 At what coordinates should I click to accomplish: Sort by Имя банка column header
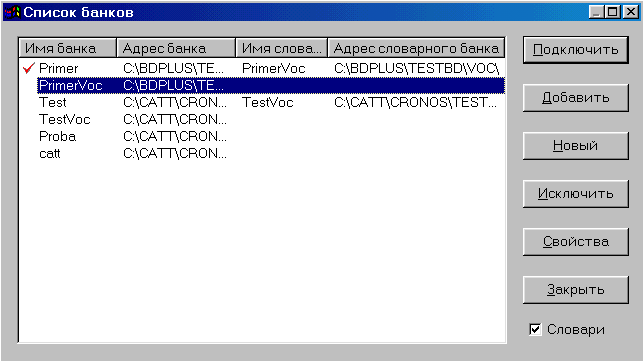pos(68,48)
